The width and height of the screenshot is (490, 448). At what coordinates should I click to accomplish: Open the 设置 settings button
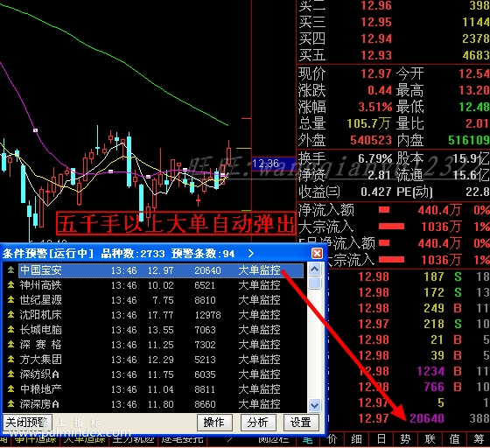pos(301,423)
